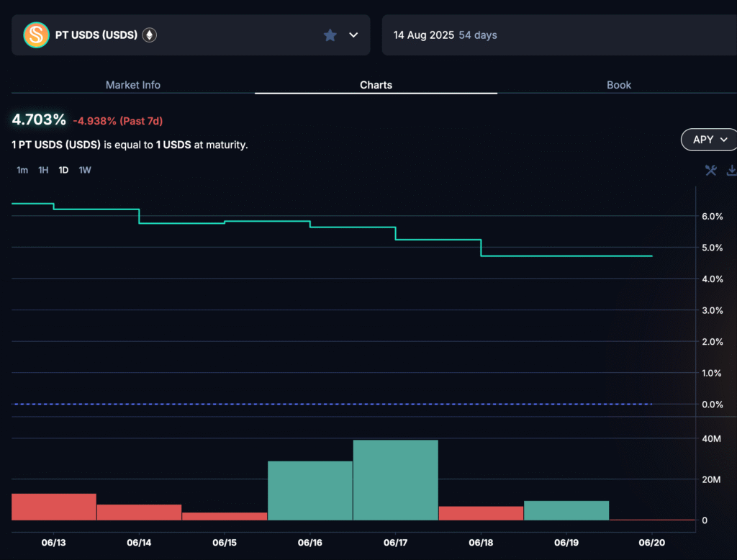Select the 1W chart interval
Image resolution: width=737 pixels, height=560 pixels.
[85, 170]
